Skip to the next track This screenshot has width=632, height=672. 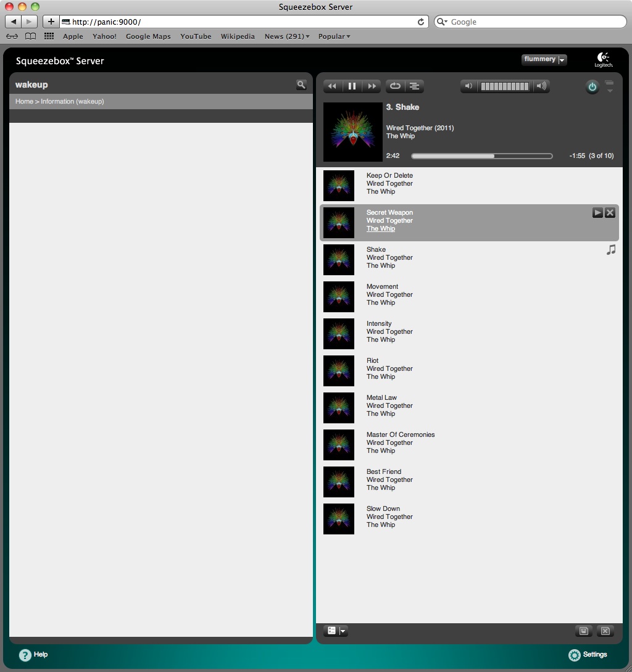tap(372, 86)
